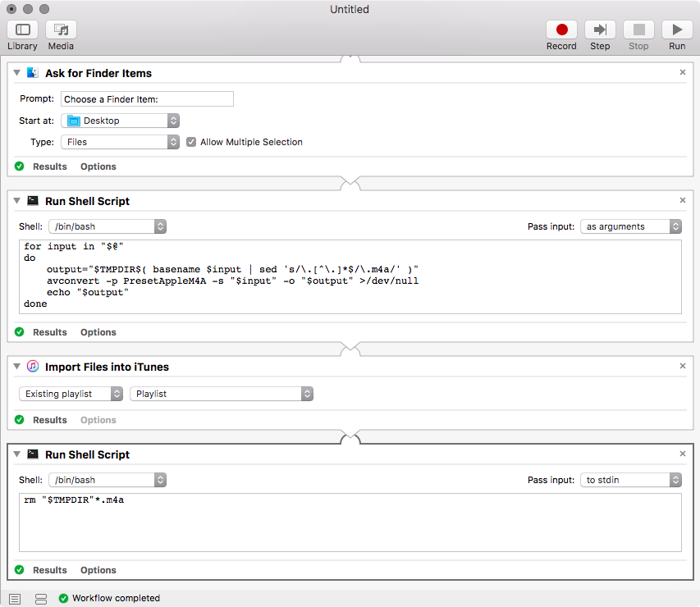Screen dimensions: 700x607
Task: Show the log view in status bar
Action: point(15,599)
